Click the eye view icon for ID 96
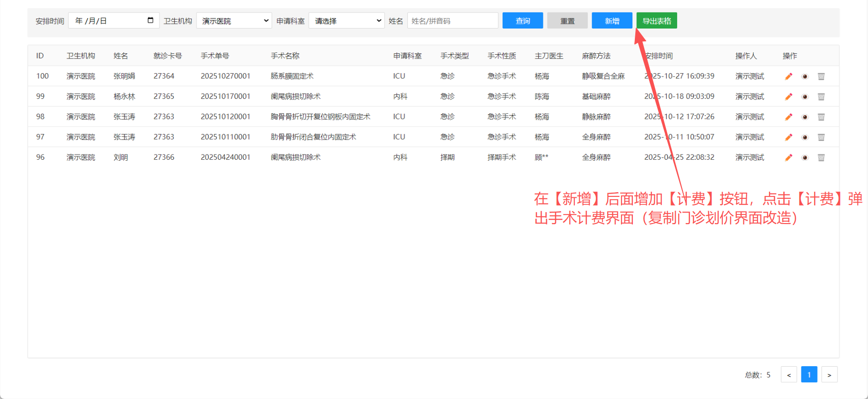The width and height of the screenshot is (868, 399). 805,158
